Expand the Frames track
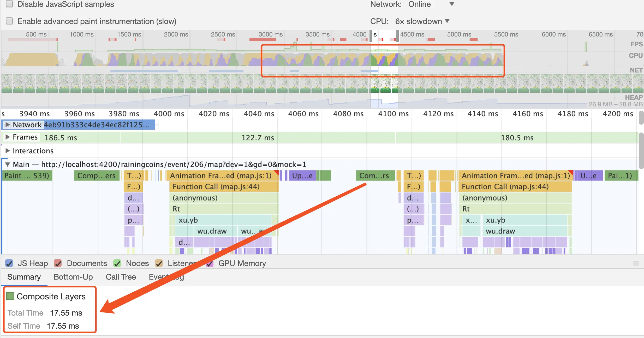The image size is (644, 338). [8, 137]
